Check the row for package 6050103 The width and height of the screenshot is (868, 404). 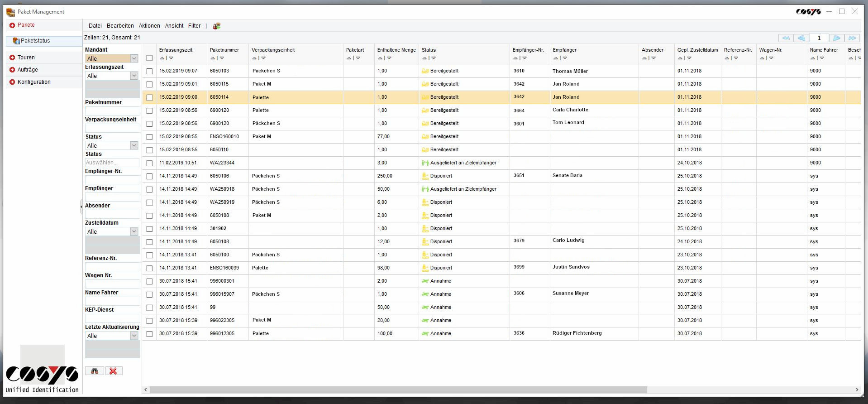(x=149, y=71)
